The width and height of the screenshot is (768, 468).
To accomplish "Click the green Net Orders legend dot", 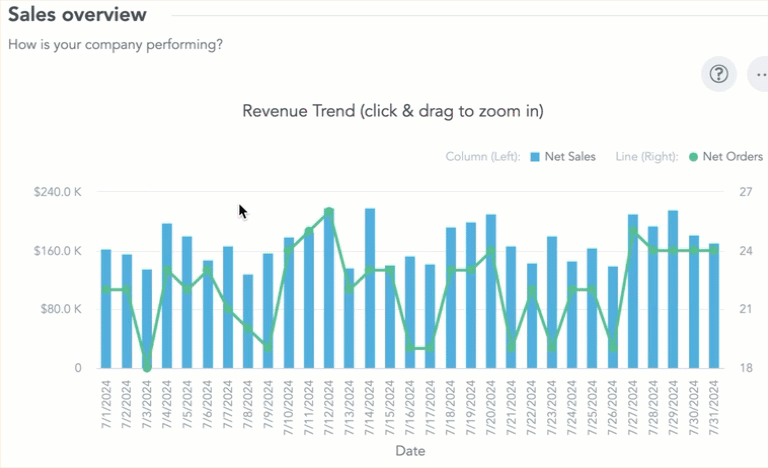I will coord(693,157).
